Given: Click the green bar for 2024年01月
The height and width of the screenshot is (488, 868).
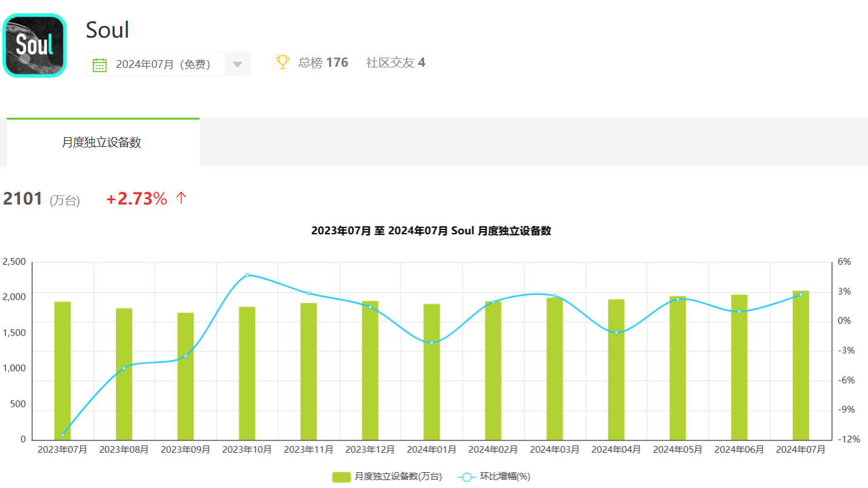Looking at the screenshot, I should (x=432, y=372).
